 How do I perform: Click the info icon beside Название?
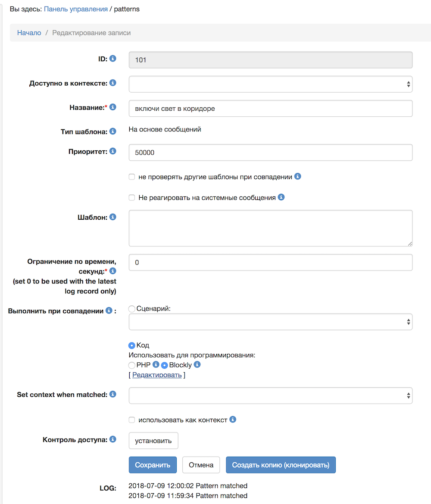(112, 107)
